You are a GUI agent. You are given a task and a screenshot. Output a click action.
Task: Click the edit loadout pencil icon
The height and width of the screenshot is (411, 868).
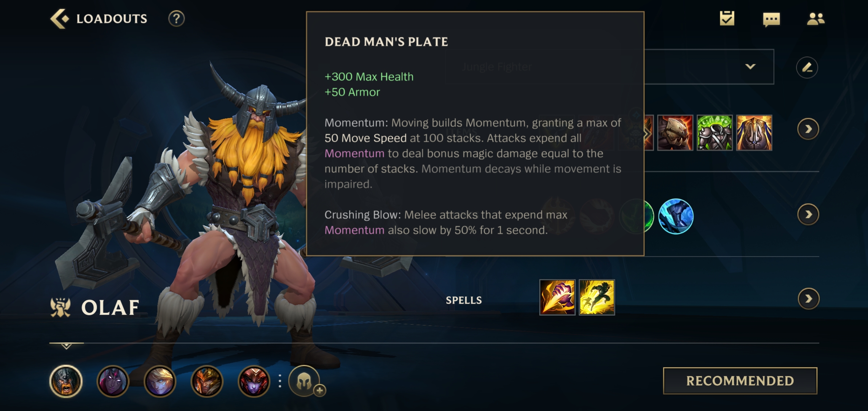pyautogui.click(x=807, y=67)
